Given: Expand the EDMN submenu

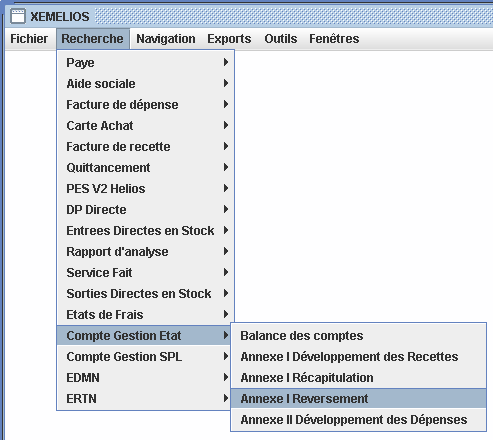Looking at the screenshot, I should click(x=144, y=378).
